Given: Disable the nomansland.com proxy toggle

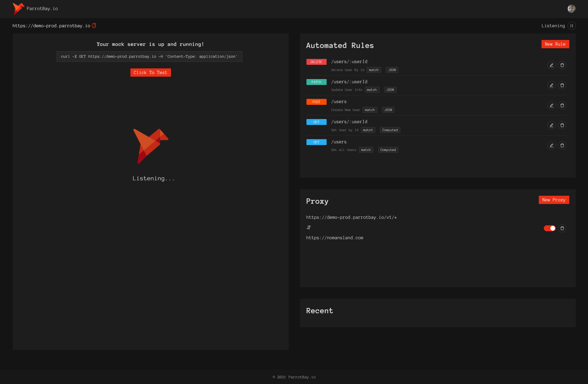Looking at the screenshot, I should (x=549, y=228).
